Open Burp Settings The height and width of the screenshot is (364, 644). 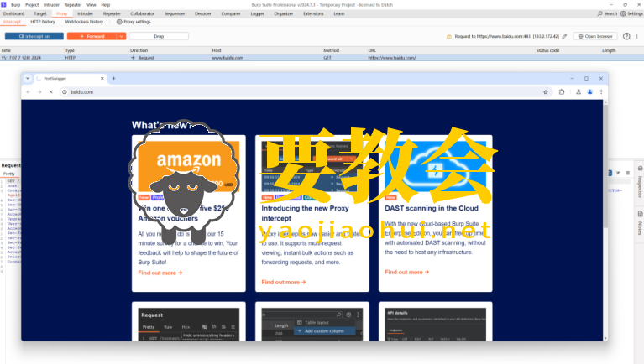(x=631, y=13)
